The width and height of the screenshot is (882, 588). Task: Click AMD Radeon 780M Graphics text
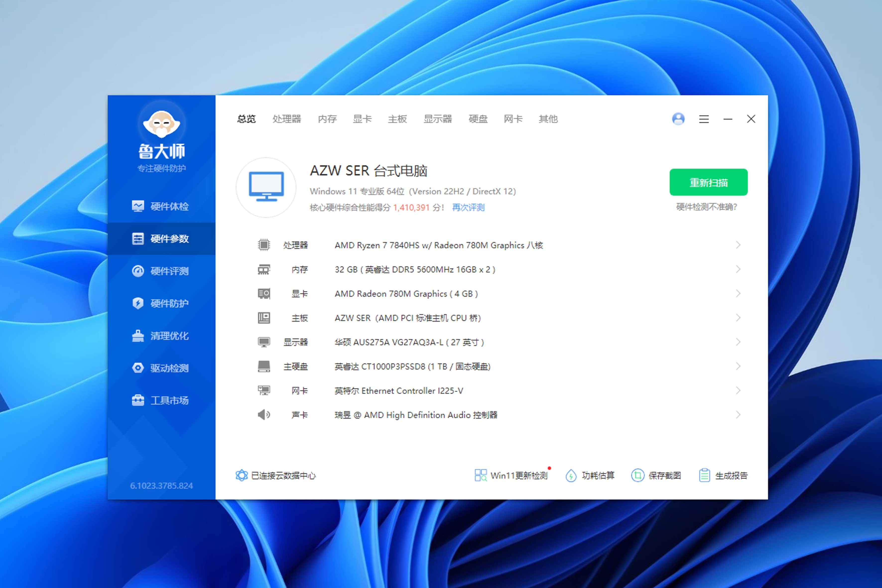click(x=406, y=294)
